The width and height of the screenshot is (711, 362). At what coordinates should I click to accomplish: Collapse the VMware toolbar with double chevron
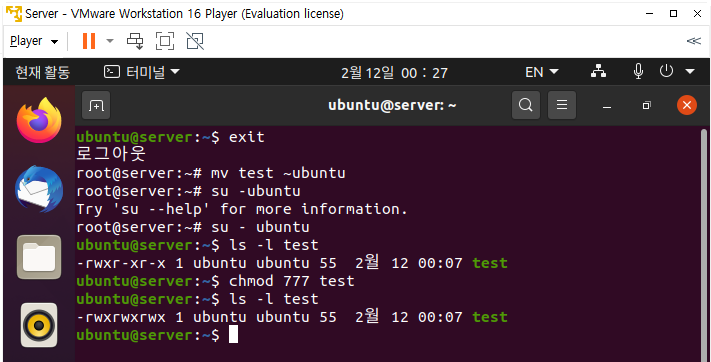point(693,41)
